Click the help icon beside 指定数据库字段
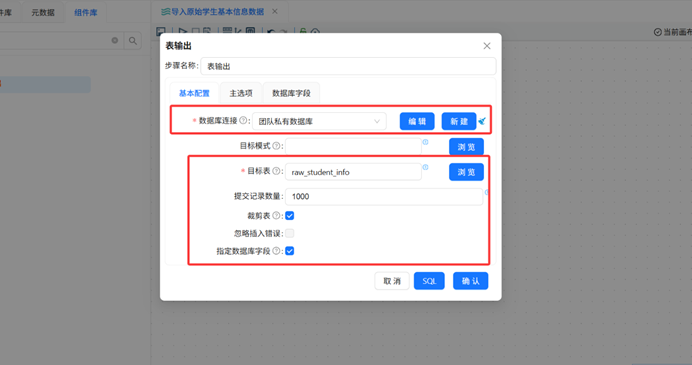 [x=276, y=251]
